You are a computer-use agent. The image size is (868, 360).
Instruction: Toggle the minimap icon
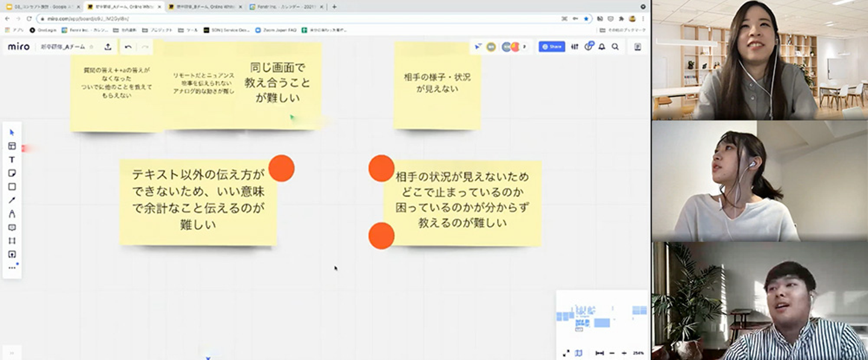click(579, 353)
